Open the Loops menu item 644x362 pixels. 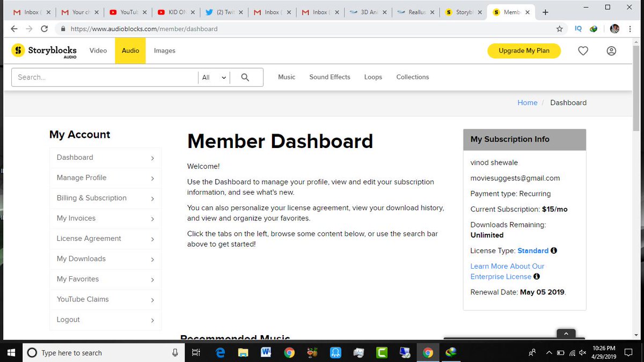(373, 77)
